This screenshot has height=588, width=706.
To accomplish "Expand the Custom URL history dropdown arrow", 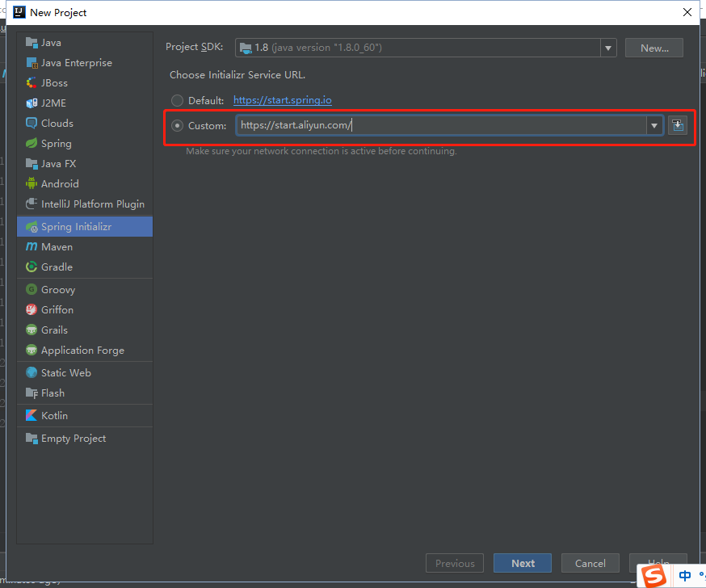I will pos(654,126).
